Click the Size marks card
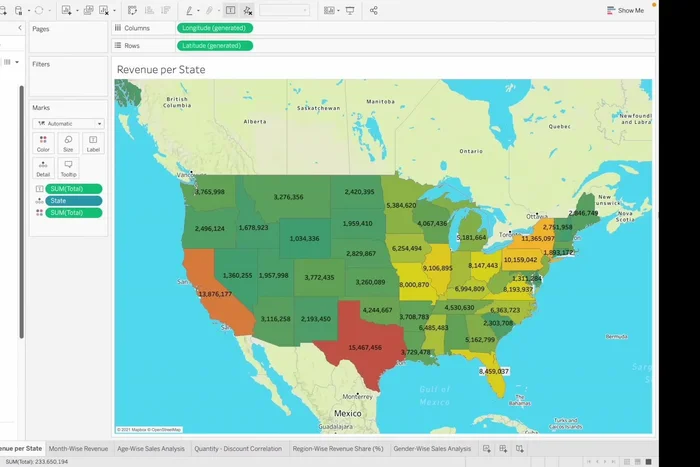 [68, 144]
